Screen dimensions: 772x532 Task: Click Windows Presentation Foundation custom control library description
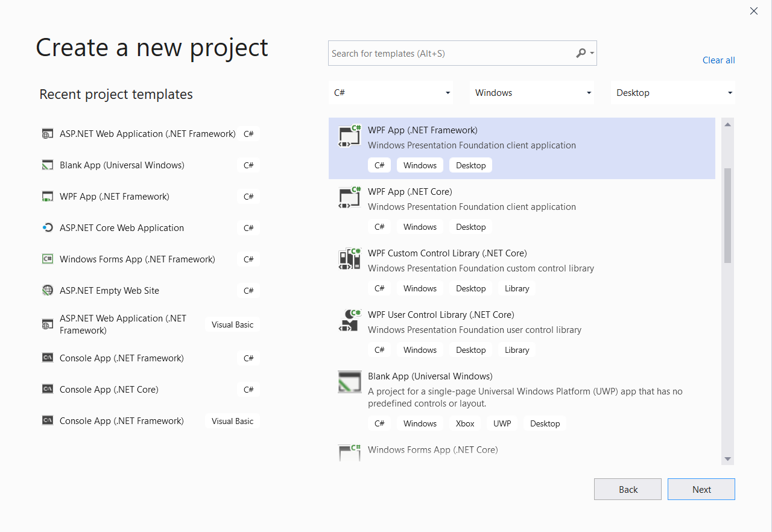point(481,268)
